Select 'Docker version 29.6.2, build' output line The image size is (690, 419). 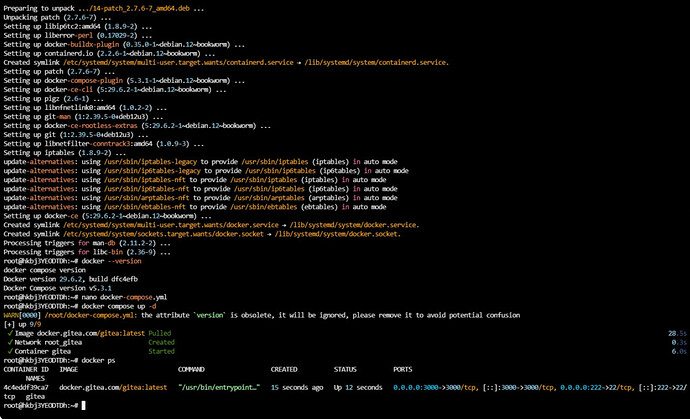point(71,279)
